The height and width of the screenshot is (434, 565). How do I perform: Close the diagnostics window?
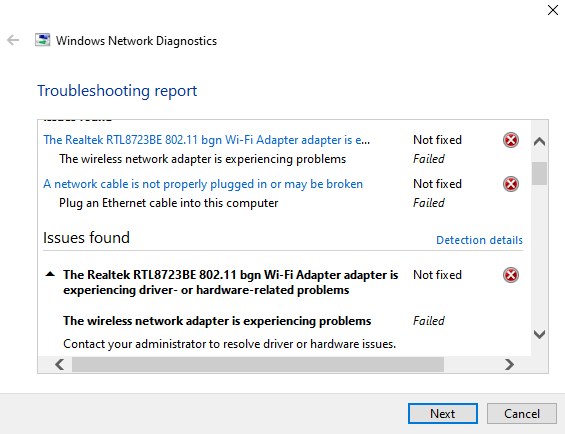[x=552, y=10]
